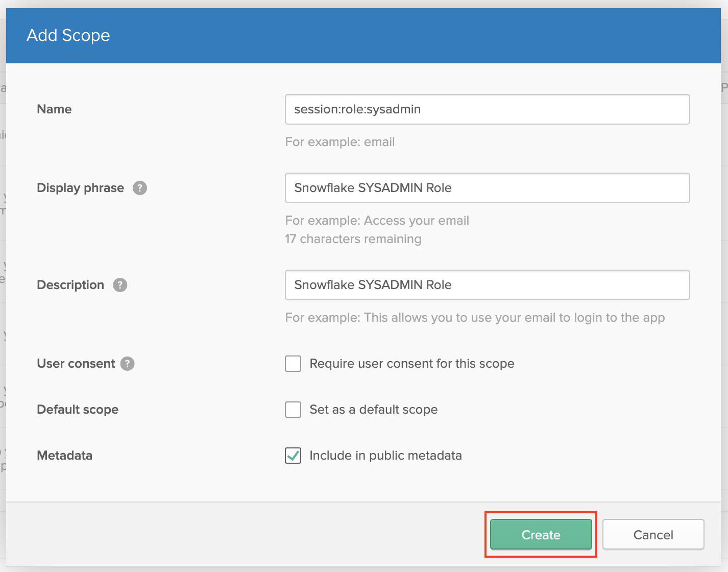Image resolution: width=728 pixels, height=572 pixels.
Task: Cancel the Add Scope dialog
Action: coord(653,534)
